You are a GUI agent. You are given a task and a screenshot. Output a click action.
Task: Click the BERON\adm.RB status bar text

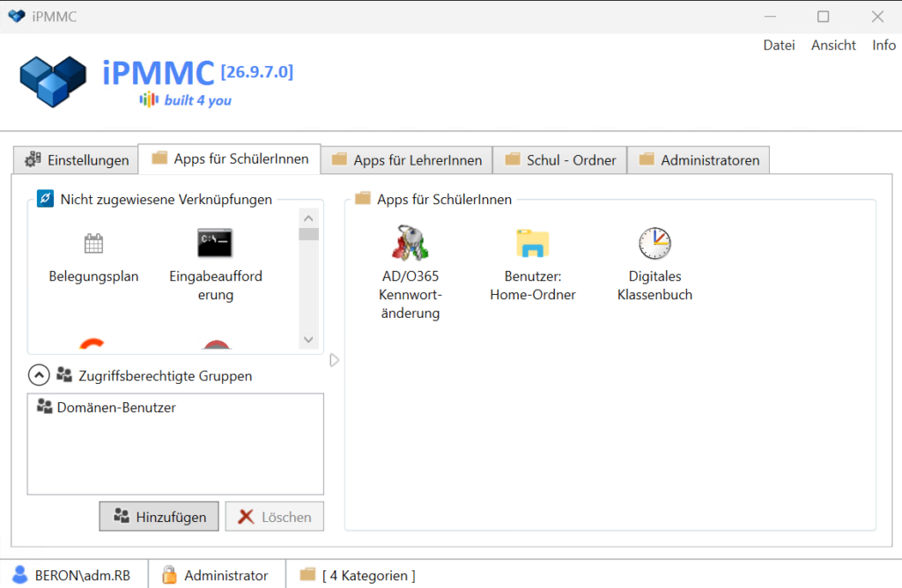pyautogui.click(x=82, y=575)
